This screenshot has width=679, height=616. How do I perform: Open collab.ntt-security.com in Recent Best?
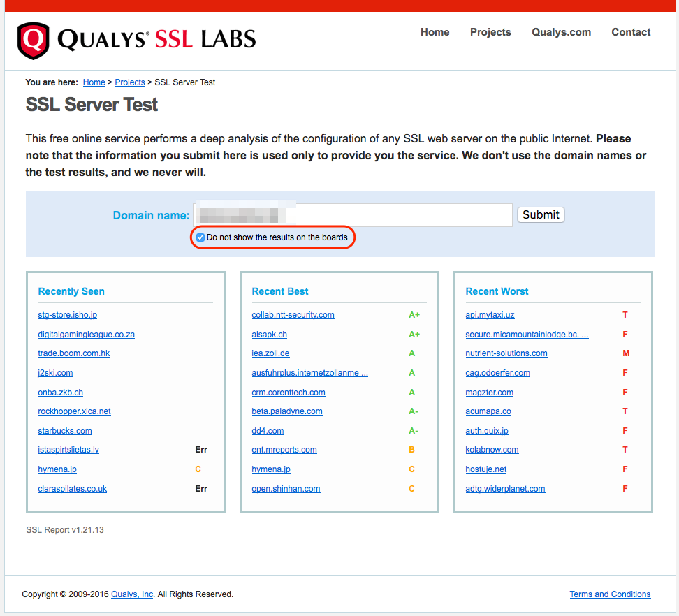[x=293, y=315]
